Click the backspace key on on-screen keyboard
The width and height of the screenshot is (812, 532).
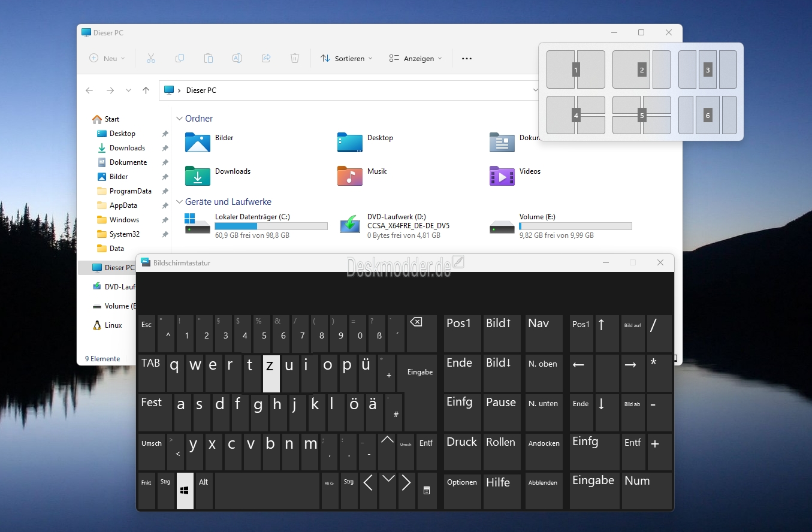(422, 333)
